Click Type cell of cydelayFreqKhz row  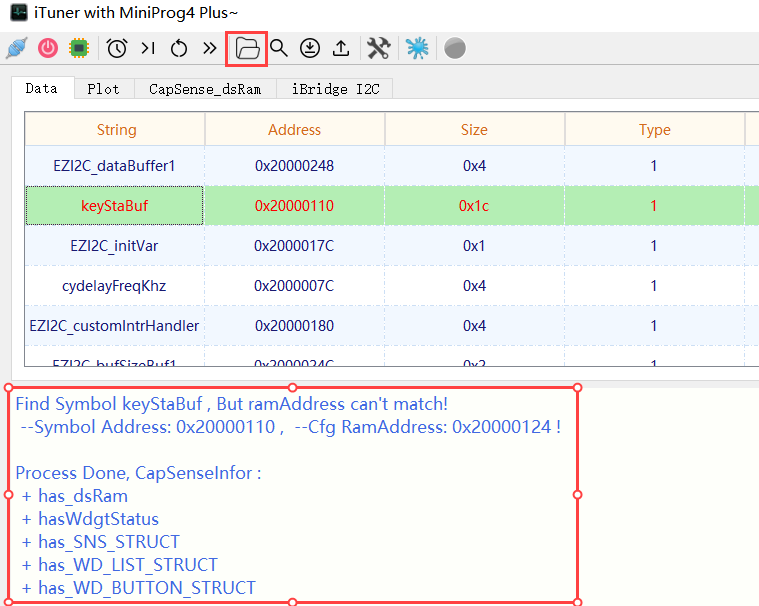pyautogui.click(x=654, y=286)
